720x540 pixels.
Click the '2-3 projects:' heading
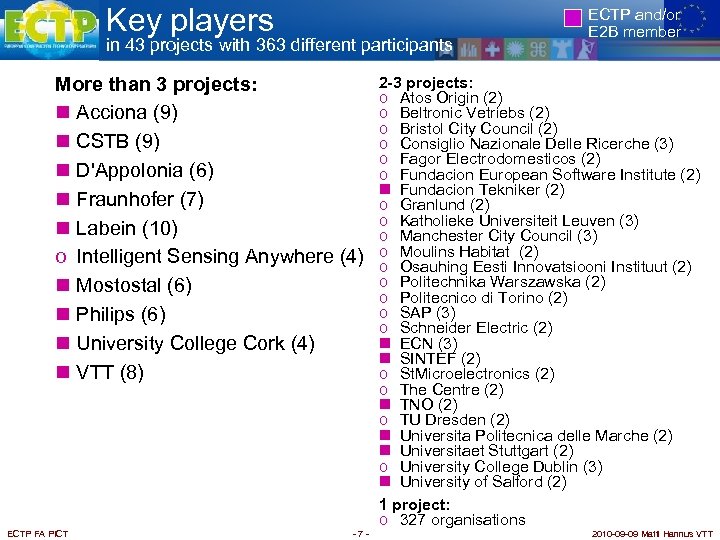coord(426,83)
